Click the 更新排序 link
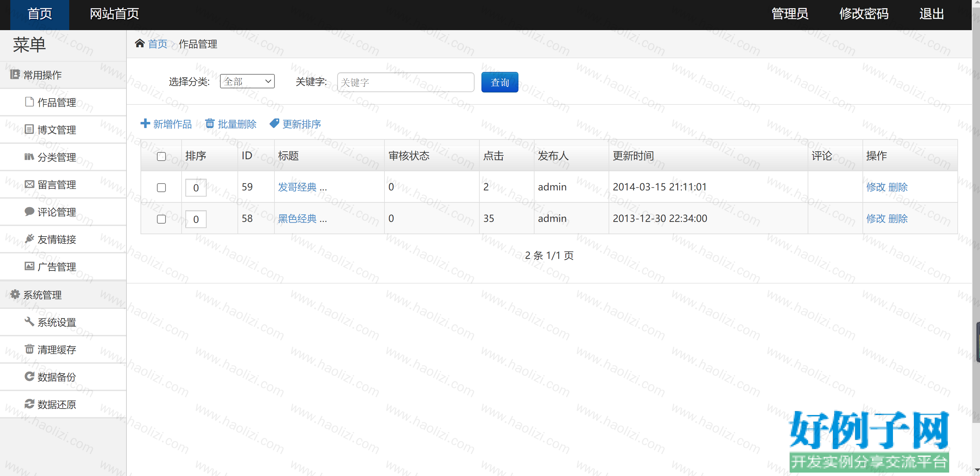This screenshot has height=476, width=980. pos(302,124)
